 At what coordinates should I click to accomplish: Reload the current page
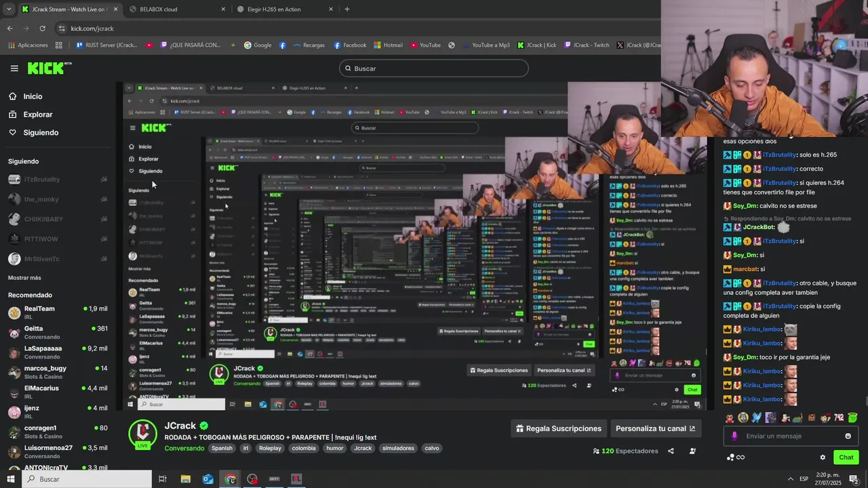[x=42, y=28]
